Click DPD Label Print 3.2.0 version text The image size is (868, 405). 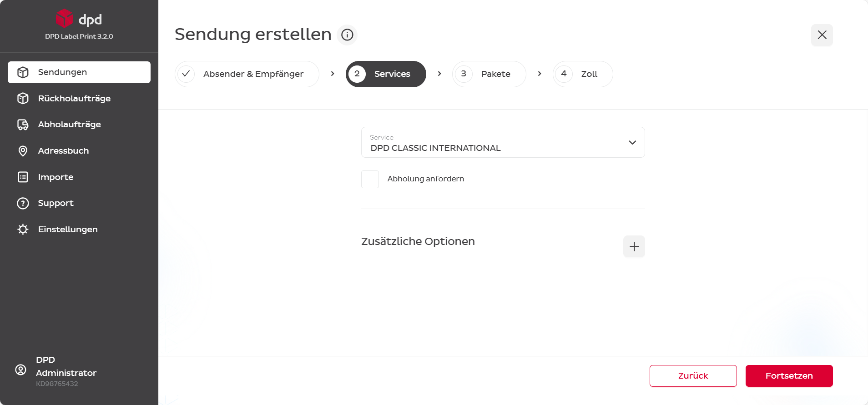coord(79,36)
